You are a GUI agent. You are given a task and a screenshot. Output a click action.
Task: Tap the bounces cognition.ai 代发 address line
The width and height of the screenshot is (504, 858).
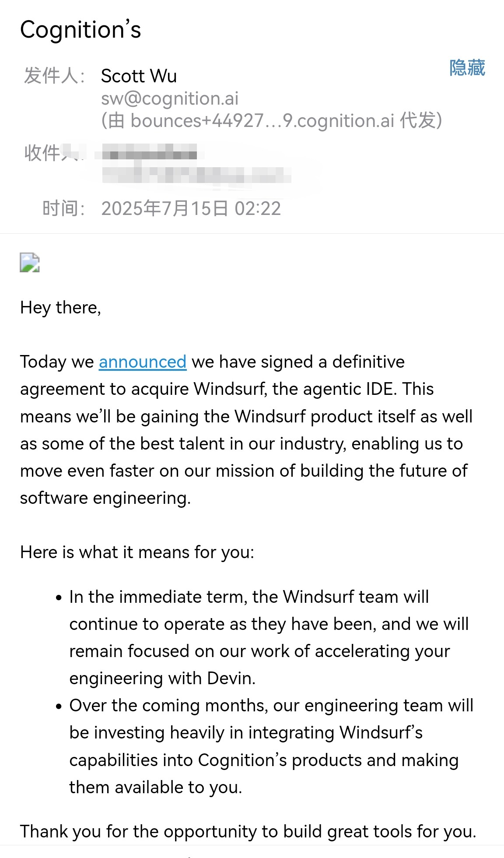click(272, 121)
